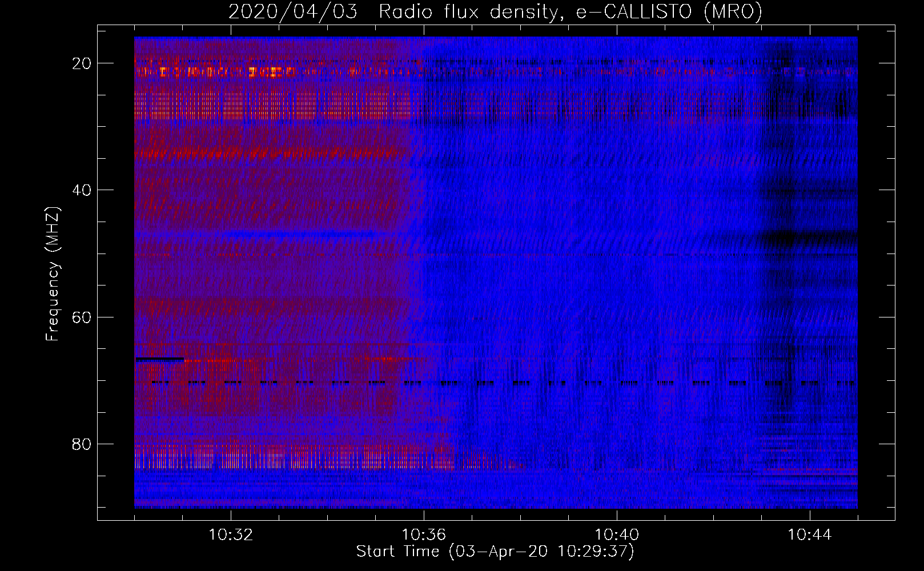Click the '20' frequency tick label
Viewport: 924px width, 571px height.
(82, 63)
